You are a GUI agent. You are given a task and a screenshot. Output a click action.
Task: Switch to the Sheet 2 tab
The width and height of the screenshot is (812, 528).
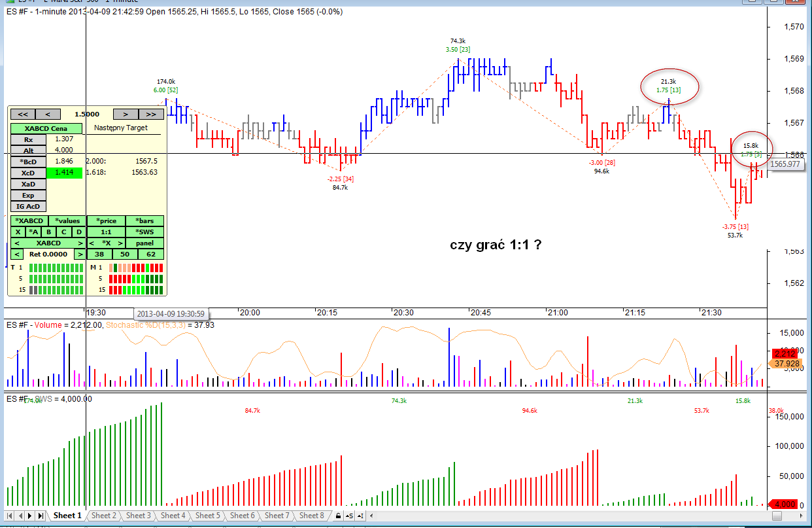[x=104, y=516]
